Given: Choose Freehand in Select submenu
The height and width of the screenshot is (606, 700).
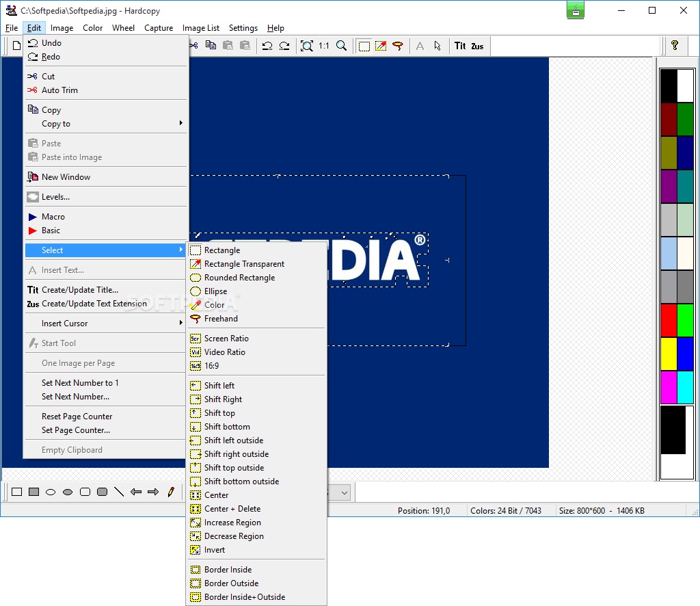Looking at the screenshot, I should pos(256,319).
